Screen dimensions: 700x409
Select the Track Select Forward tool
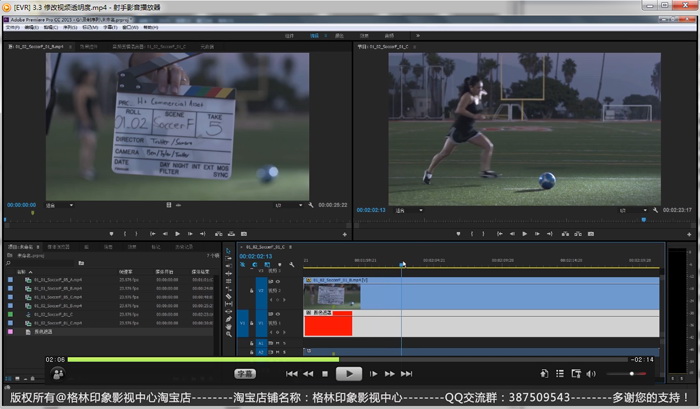pyautogui.click(x=228, y=258)
